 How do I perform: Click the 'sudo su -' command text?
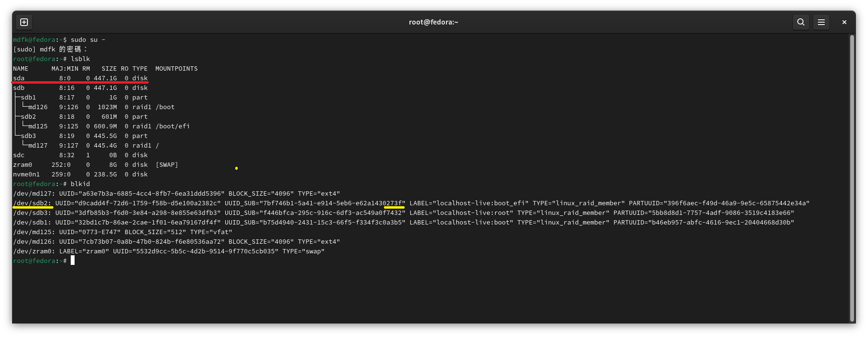[88, 40]
